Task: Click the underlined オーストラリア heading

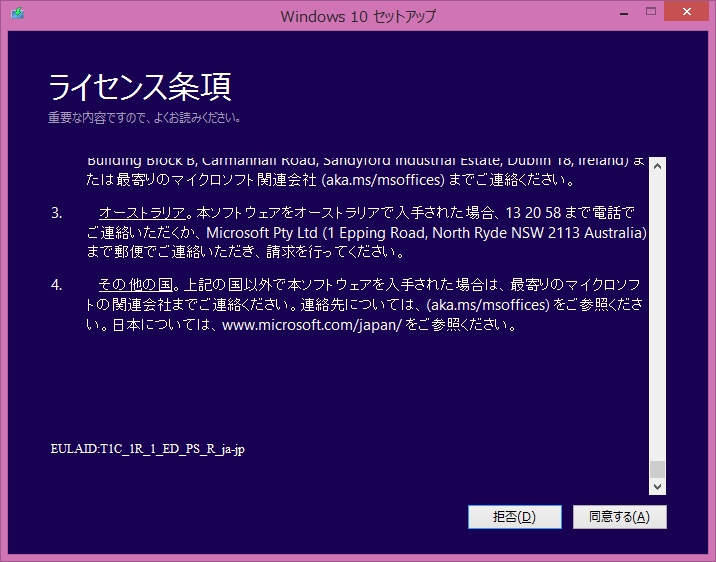Action: (142, 213)
